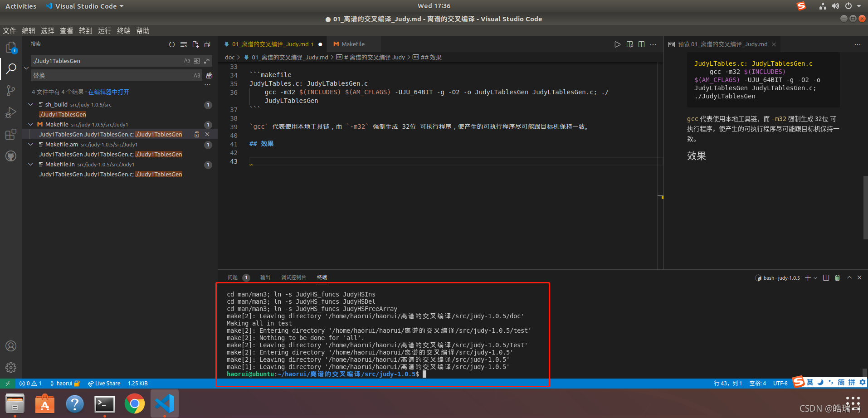Split the terminal panel
868x418 pixels.
pos(826,278)
